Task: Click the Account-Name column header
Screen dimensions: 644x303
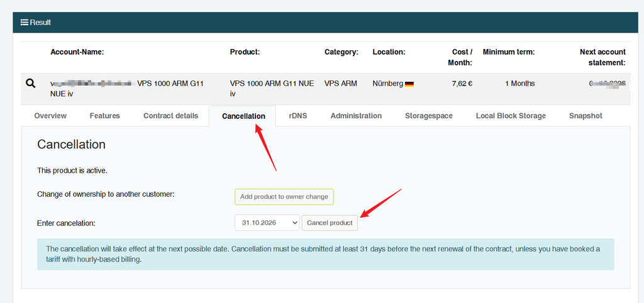Action: pyautogui.click(x=77, y=52)
